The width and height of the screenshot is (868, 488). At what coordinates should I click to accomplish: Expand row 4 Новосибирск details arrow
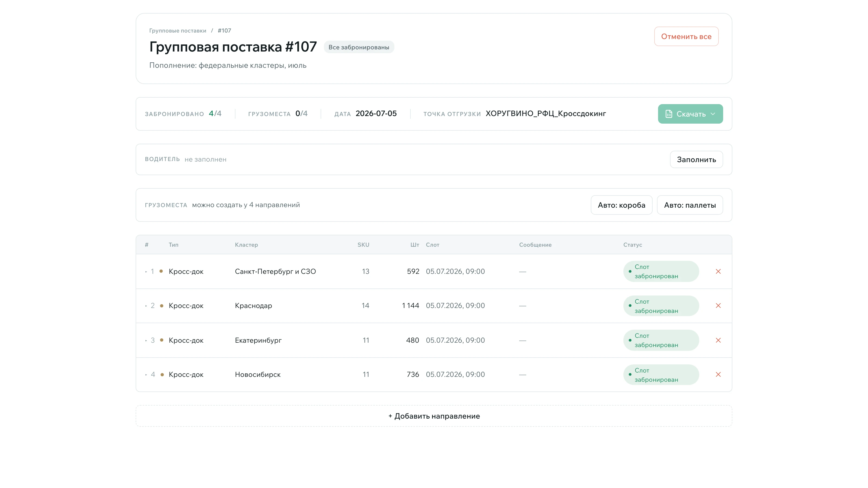click(146, 374)
